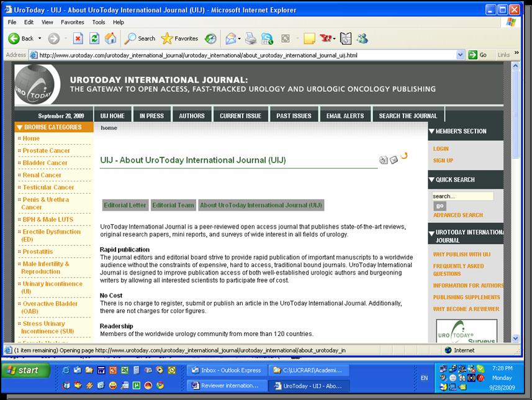Open SEARCH THE JOURNAL tab
532x400 pixels.
point(408,116)
